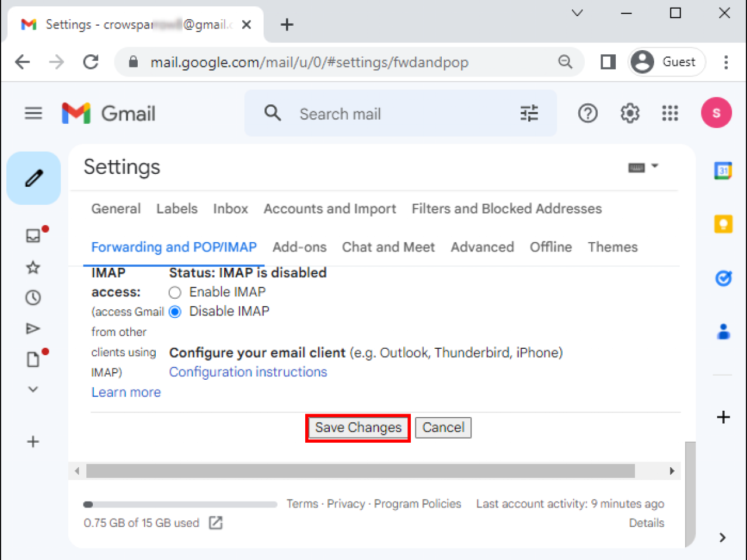
Task: Click the Chrome zoom magnifier in address bar
Action: [565, 62]
